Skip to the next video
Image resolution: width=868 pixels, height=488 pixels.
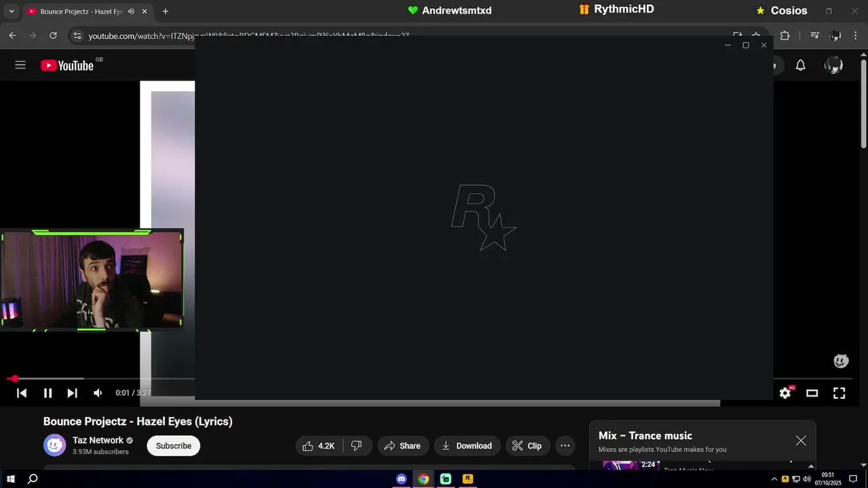pyautogui.click(x=73, y=393)
